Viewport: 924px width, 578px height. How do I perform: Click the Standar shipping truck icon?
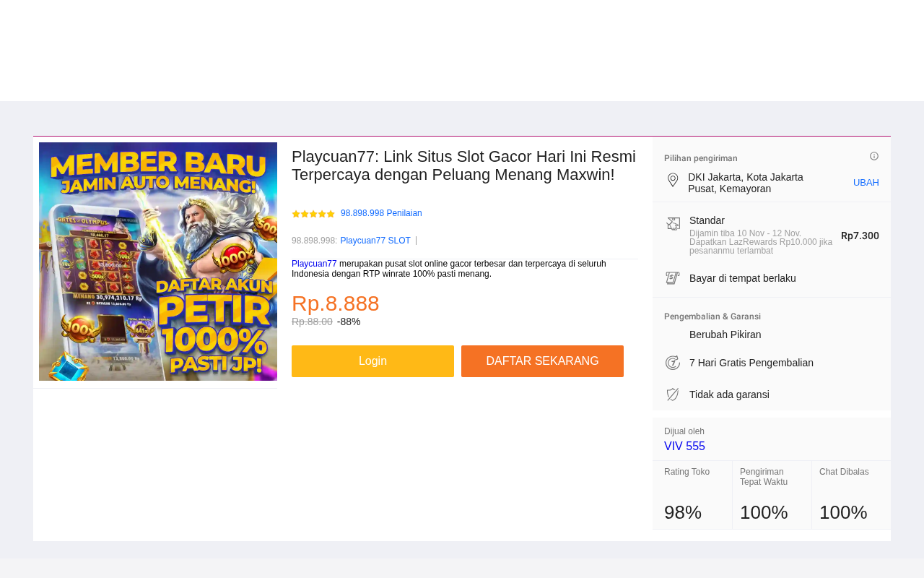tap(673, 224)
